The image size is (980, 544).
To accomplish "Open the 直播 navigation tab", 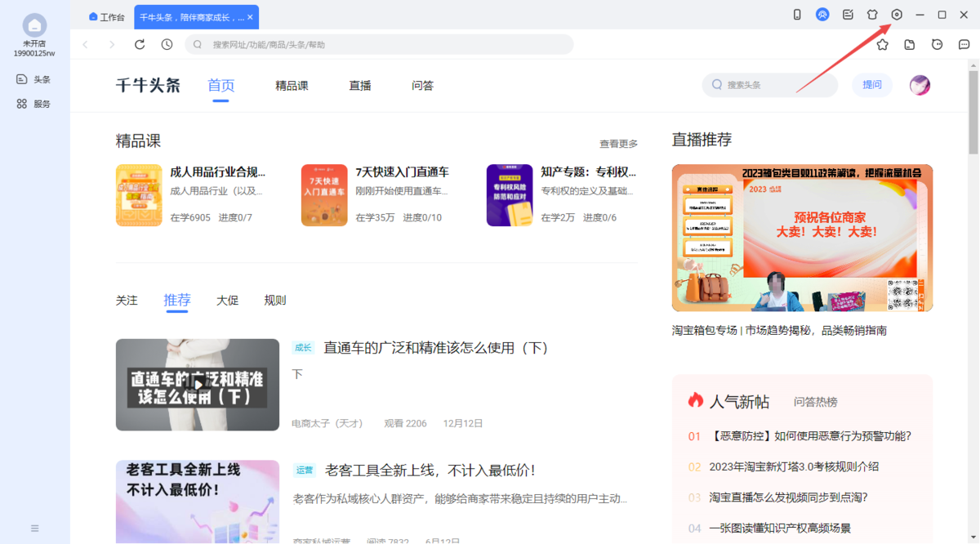I will coord(360,85).
